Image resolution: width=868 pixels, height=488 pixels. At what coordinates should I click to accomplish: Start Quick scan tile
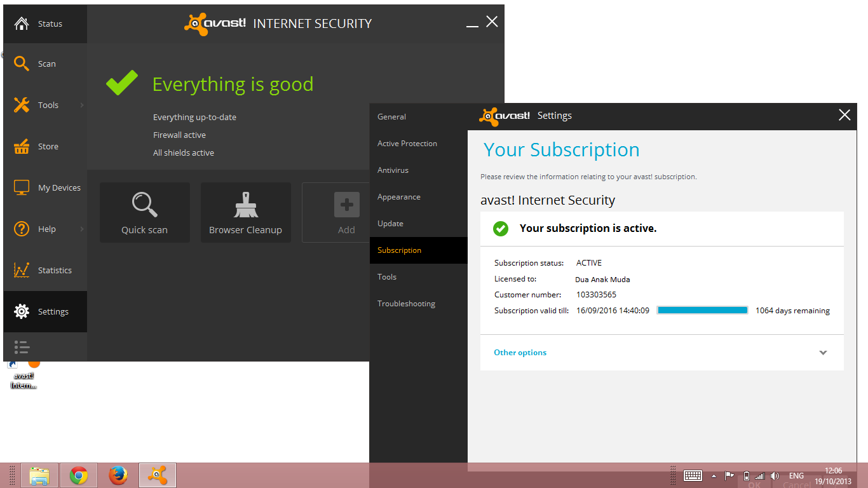pyautogui.click(x=145, y=212)
